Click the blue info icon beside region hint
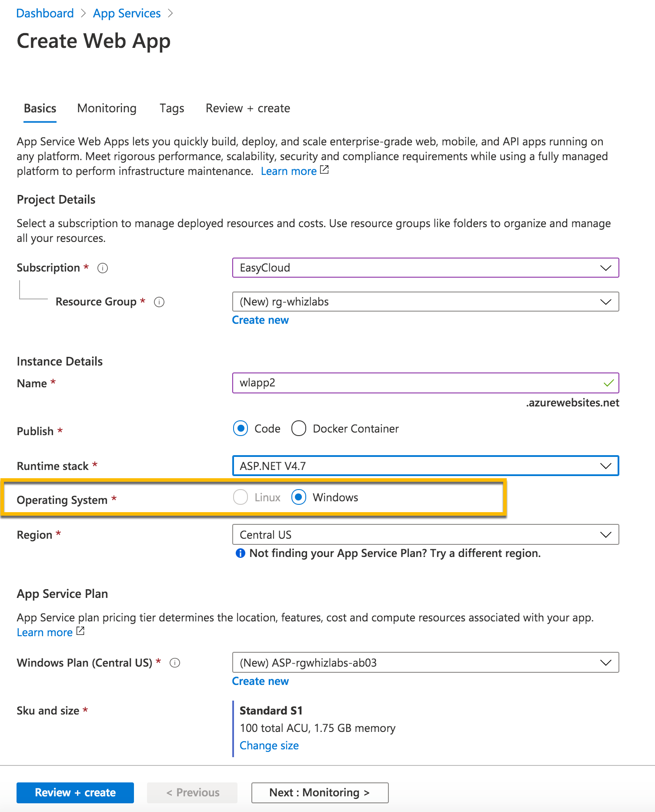 pos(240,553)
